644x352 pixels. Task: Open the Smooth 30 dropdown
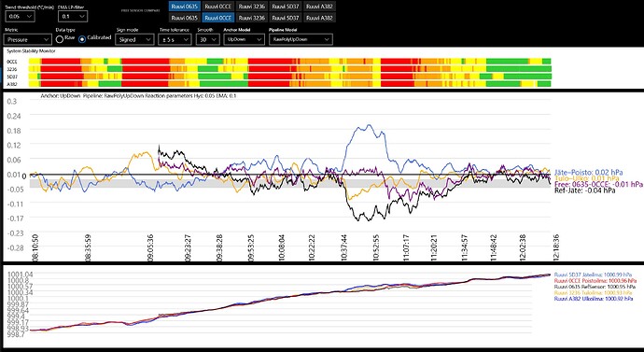pos(207,39)
